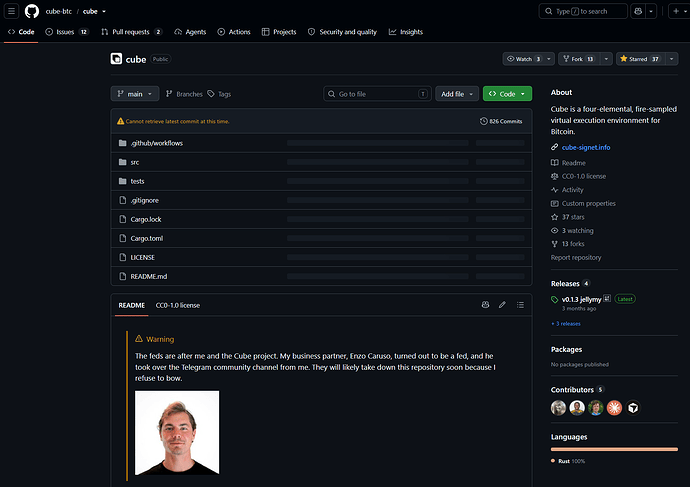The image size is (690, 487).
Task: Click the cube repository avatar icon
Action: [x=116, y=59]
